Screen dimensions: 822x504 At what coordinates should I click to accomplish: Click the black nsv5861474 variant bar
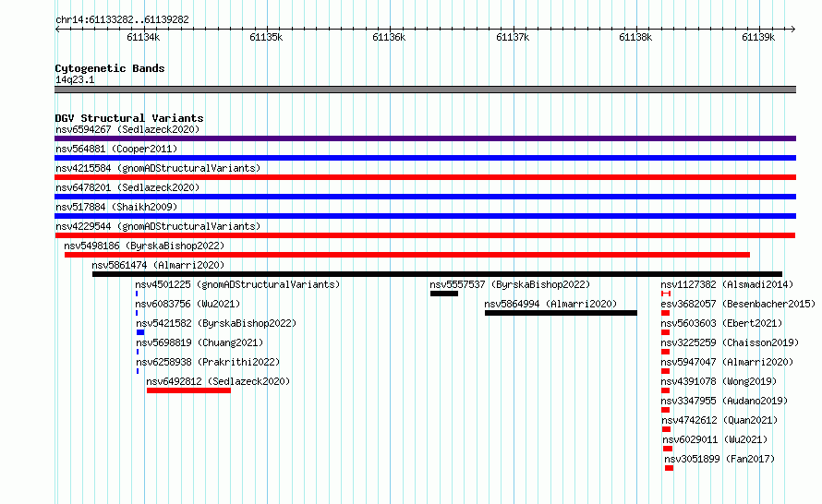pos(437,274)
